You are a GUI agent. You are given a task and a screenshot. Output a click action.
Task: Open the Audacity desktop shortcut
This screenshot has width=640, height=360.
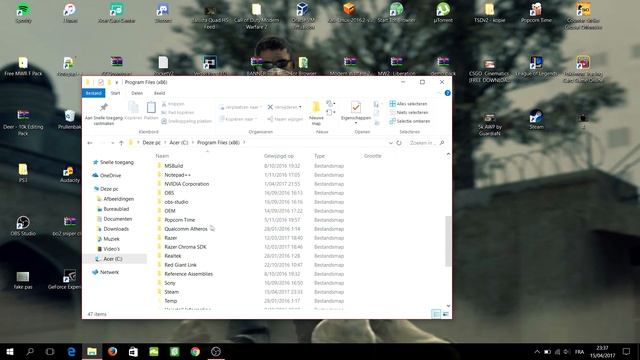(x=69, y=175)
